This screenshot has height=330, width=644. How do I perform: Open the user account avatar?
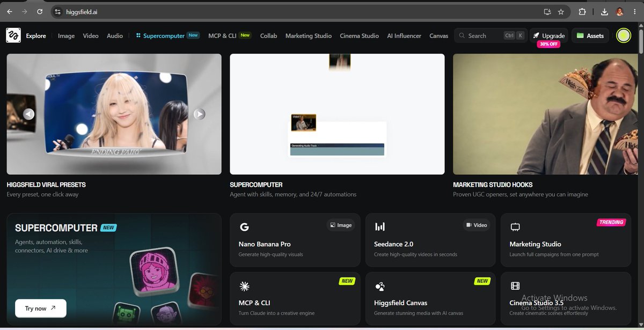point(624,35)
